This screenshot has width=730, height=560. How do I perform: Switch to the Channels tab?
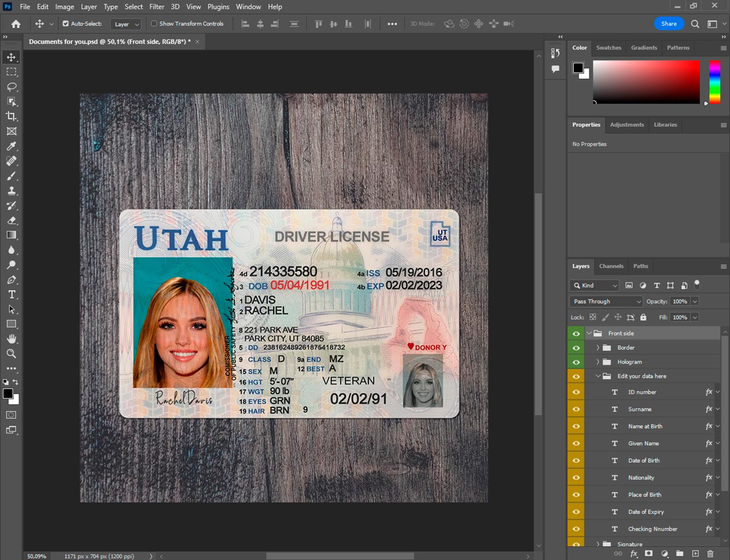tap(611, 266)
